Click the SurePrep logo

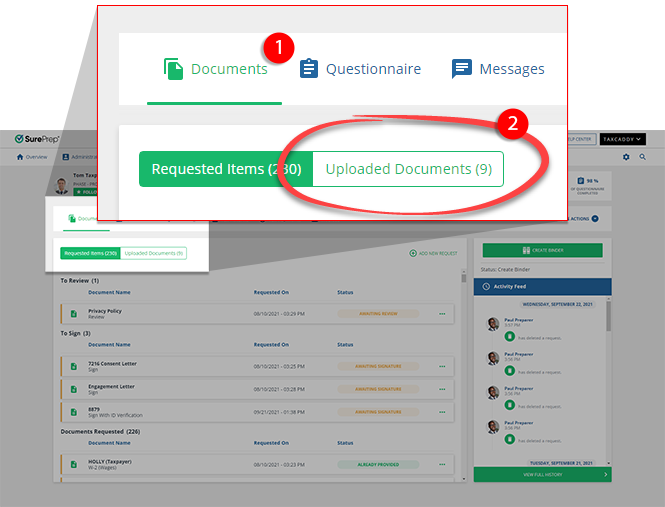(37, 139)
